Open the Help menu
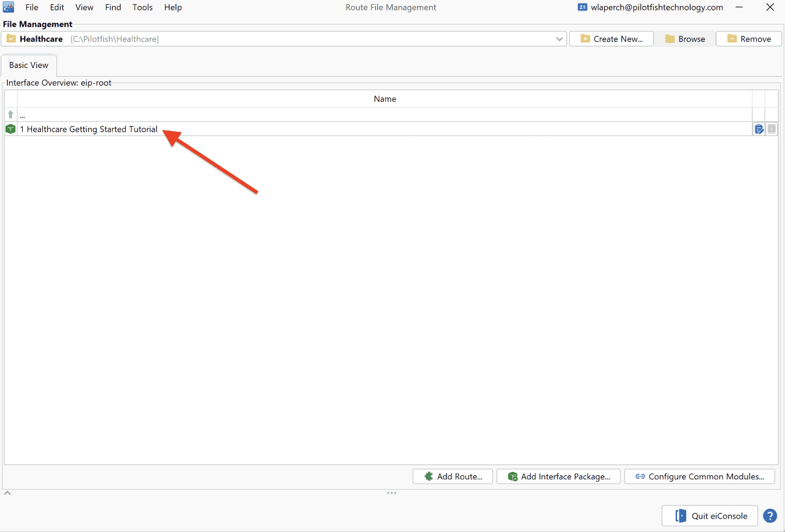This screenshot has width=785, height=532. tap(173, 7)
